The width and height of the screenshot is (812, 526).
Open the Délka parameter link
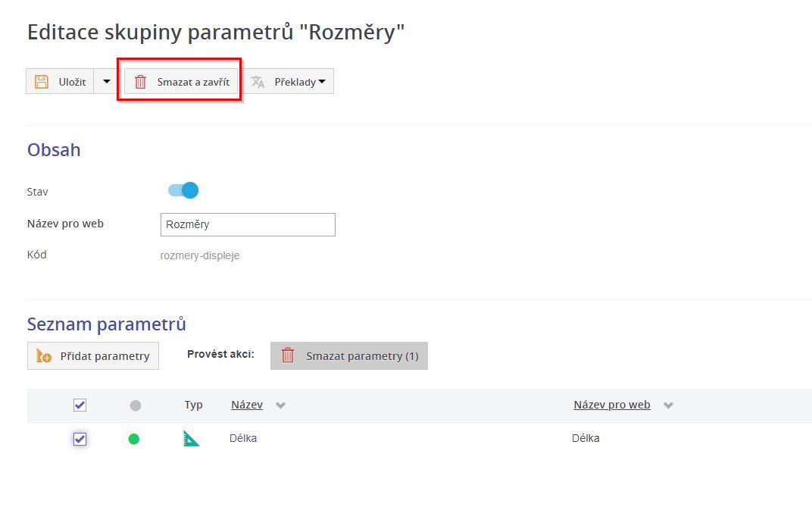pyautogui.click(x=243, y=438)
